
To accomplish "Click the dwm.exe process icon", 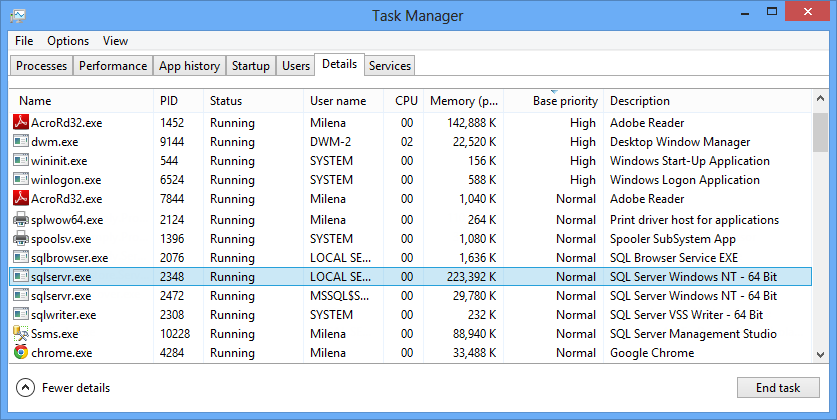I will pos(21,142).
